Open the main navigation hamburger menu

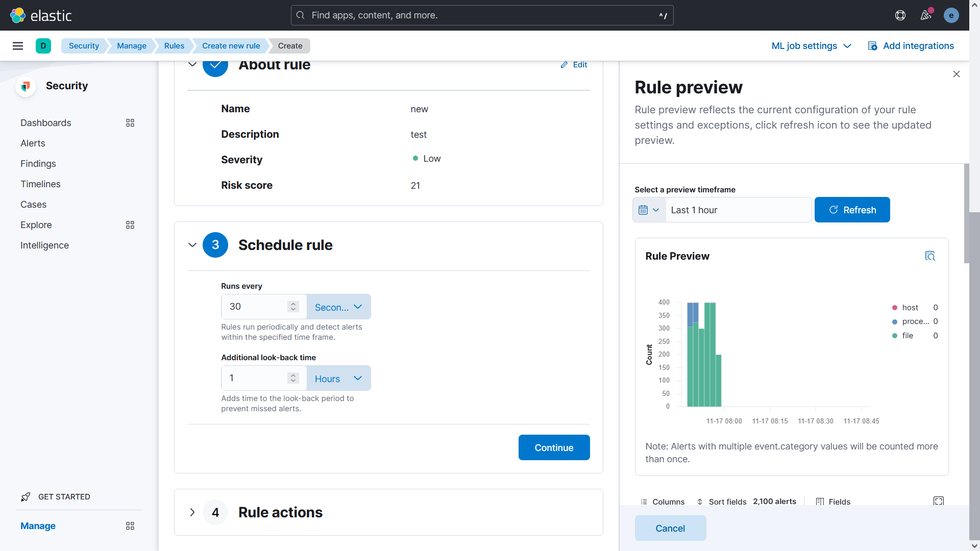(18, 45)
